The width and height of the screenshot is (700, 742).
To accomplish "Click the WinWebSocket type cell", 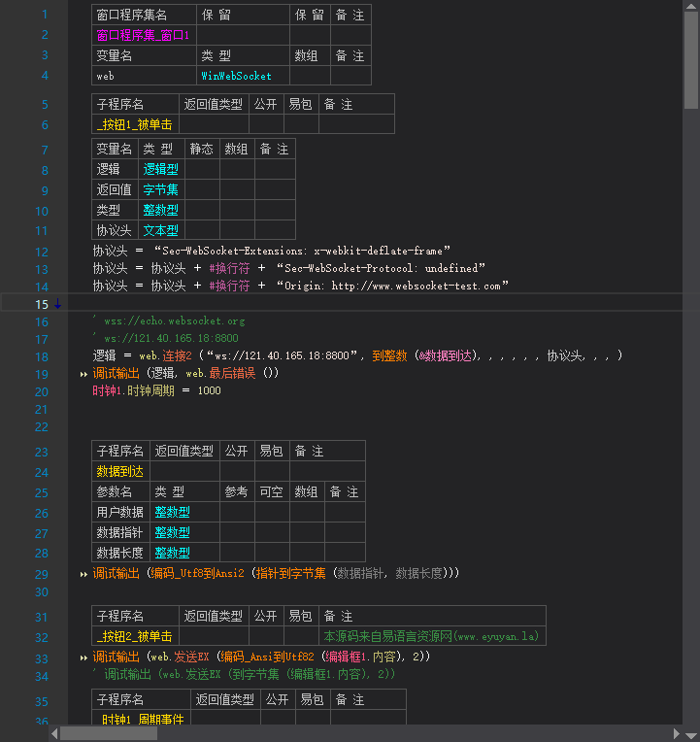I will pyautogui.click(x=243, y=76).
